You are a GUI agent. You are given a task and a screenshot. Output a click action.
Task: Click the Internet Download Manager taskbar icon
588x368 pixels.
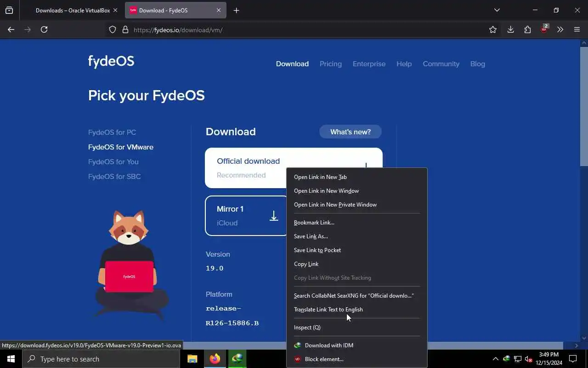(237, 359)
